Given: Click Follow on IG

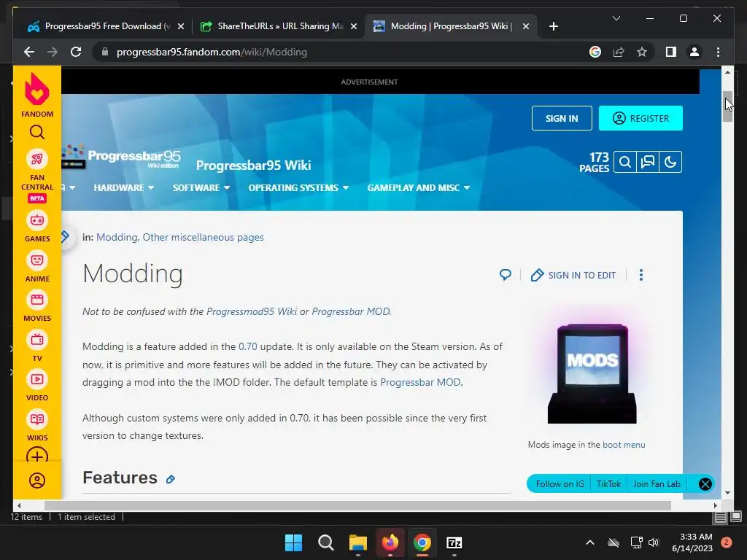Looking at the screenshot, I should click(560, 484).
